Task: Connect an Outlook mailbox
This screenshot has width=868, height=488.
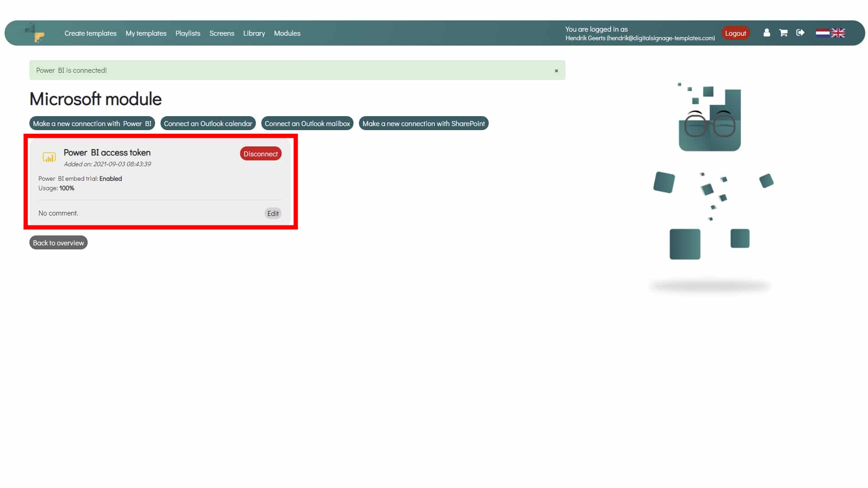Action: click(x=307, y=123)
